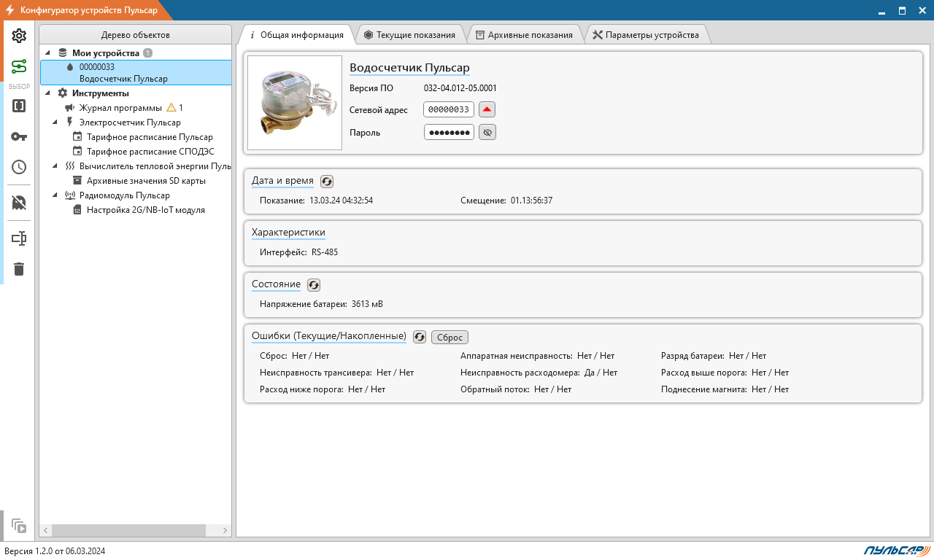The image size is (934, 560).
Task: Click the SIM icon of Настройка 2G/NB-IoT
Action: tap(77, 209)
